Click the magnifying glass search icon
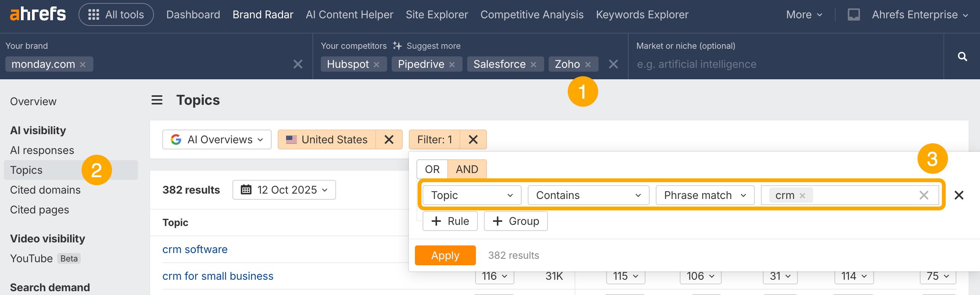980x295 pixels. (962, 57)
